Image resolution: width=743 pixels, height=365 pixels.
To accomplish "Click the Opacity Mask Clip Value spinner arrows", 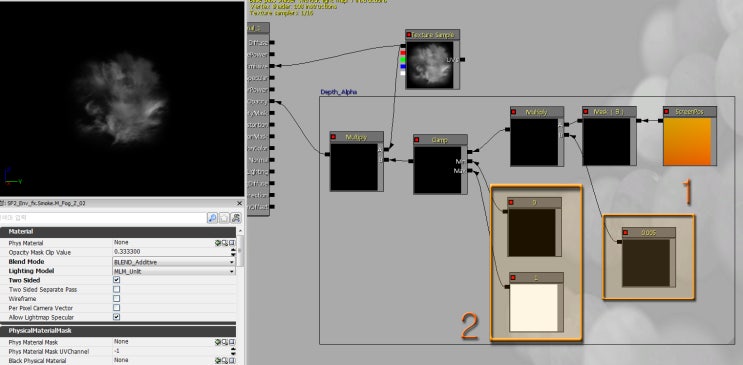I will 232,252.
